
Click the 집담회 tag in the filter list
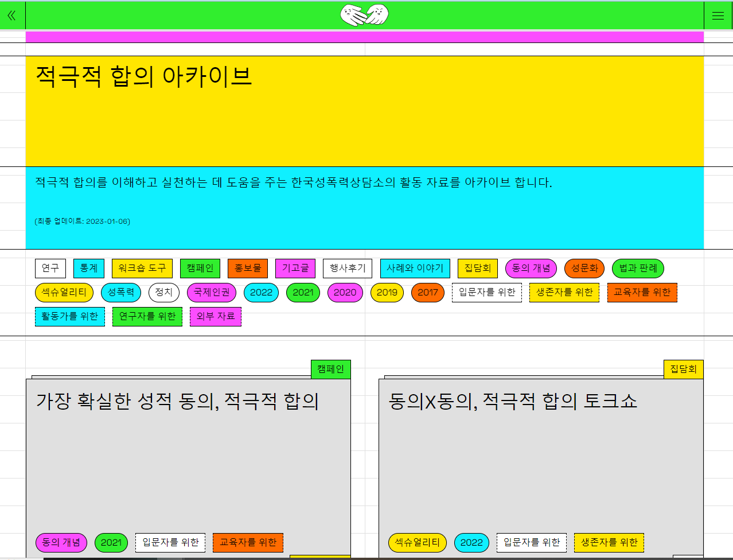(478, 269)
